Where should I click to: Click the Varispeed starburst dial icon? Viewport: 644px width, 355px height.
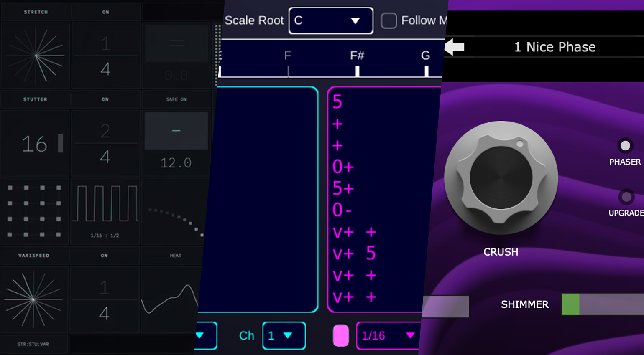click(x=33, y=299)
